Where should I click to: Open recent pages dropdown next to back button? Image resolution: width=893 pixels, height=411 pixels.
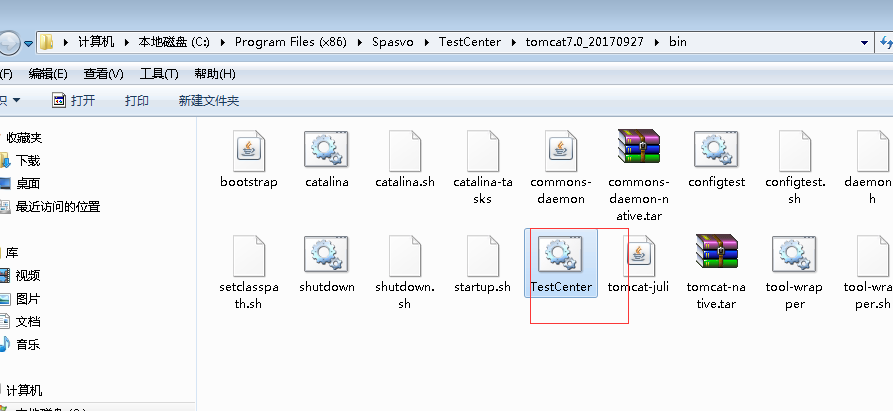tap(28, 43)
